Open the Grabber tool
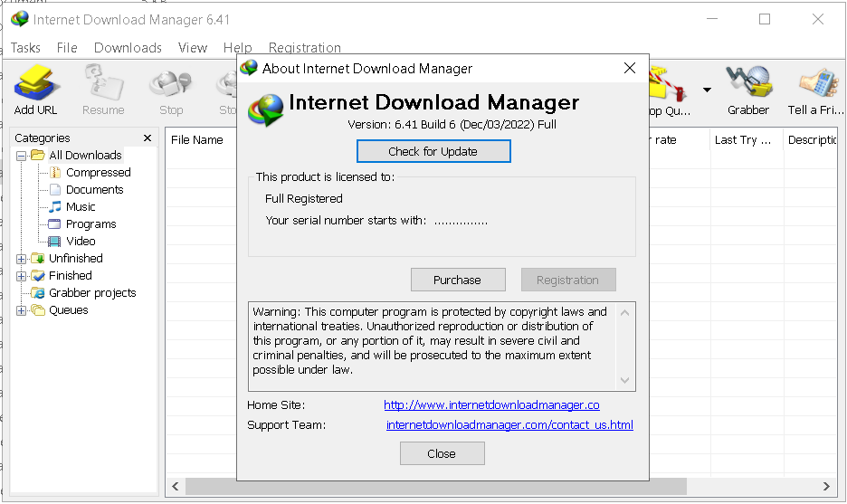Screen dimensions: 847x504 [748, 83]
